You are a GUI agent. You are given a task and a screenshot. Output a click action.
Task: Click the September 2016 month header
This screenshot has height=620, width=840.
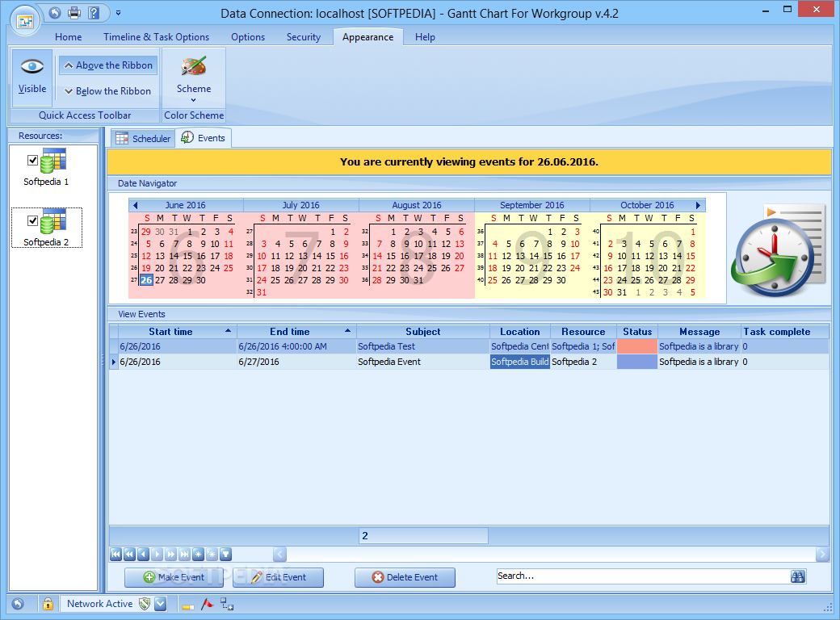[532, 205]
